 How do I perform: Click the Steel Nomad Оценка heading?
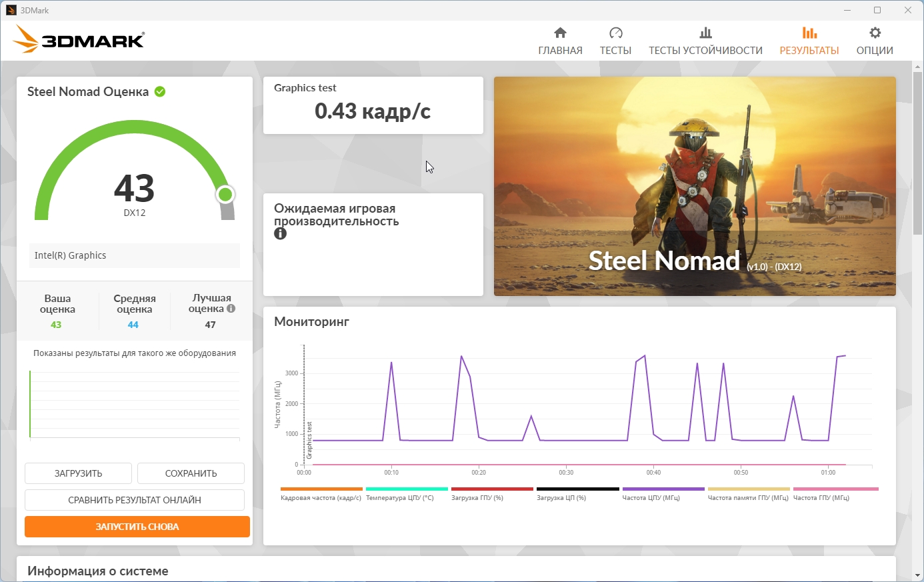pos(88,92)
